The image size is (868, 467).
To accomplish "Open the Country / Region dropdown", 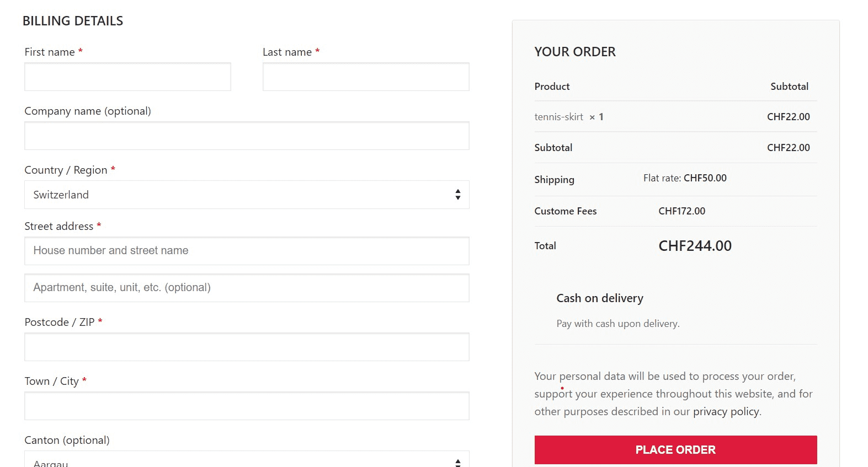I will (247, 195).
